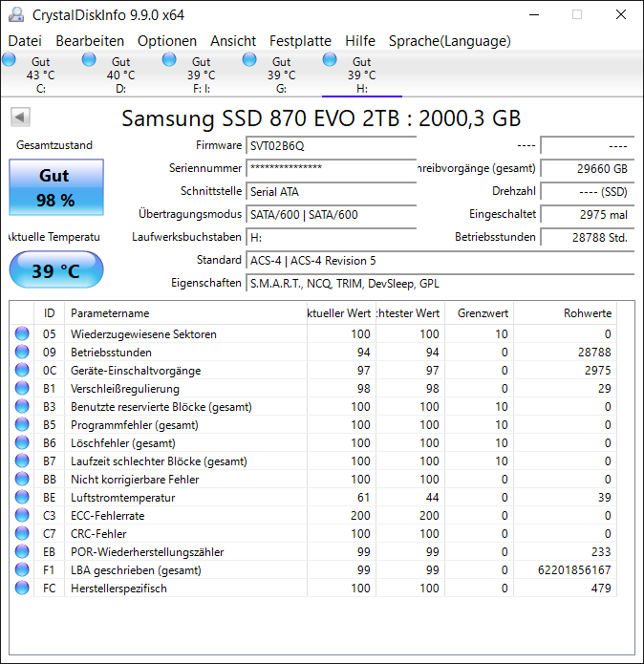
Task: Open the Sprache(Language) menu
Action: coord(450,41)
